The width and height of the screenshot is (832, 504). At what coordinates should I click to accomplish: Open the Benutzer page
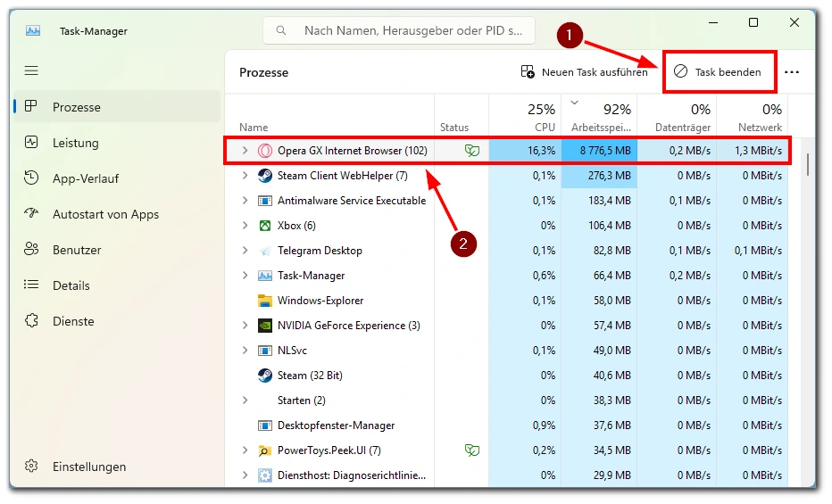click(x=117, y=250)
